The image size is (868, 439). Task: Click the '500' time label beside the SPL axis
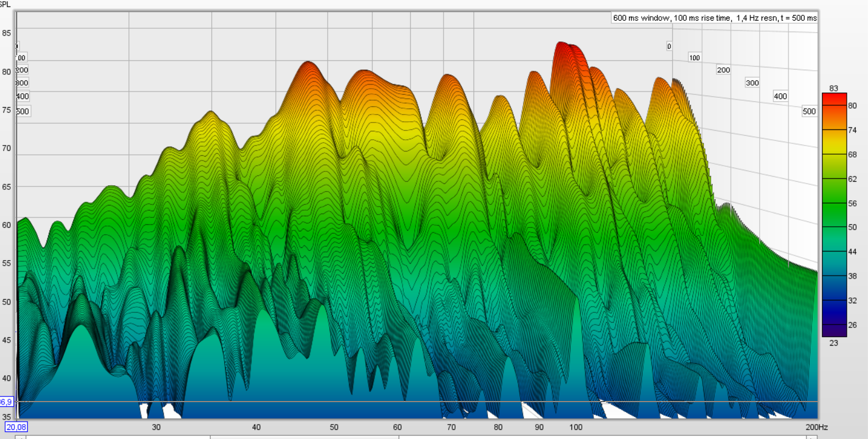(22, 111)
